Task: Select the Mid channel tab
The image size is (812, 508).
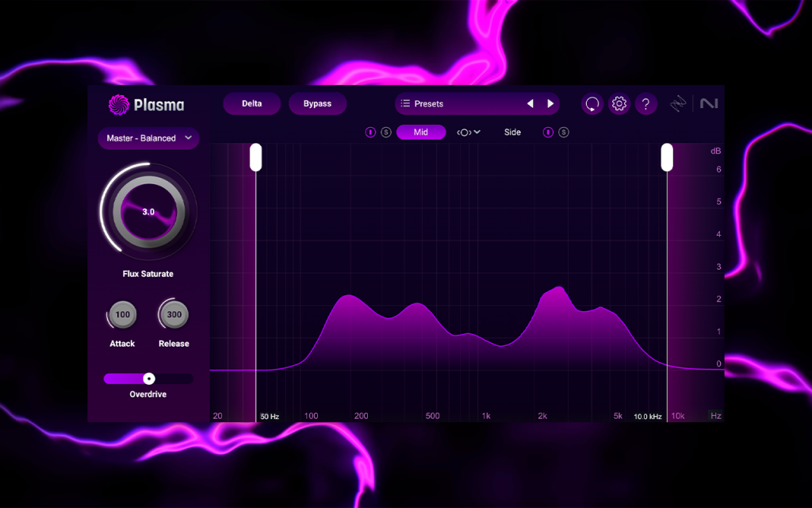Action: (421, 133)
